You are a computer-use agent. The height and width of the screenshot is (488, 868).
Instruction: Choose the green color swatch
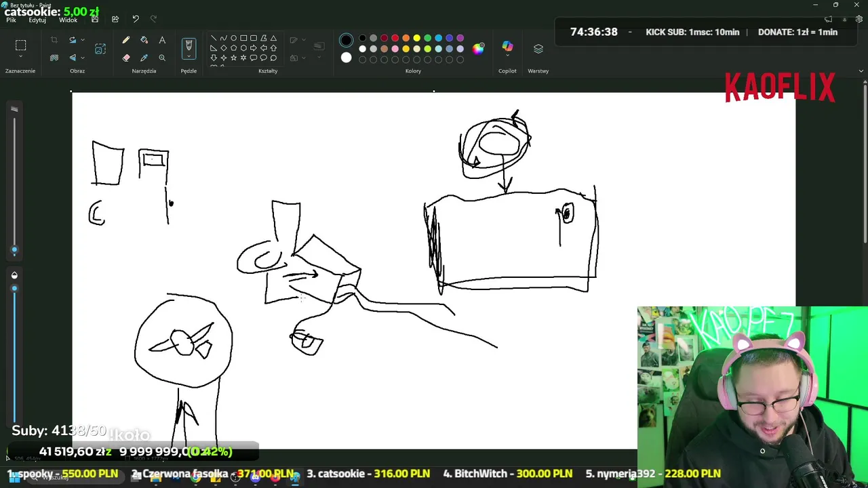[427, 38]
